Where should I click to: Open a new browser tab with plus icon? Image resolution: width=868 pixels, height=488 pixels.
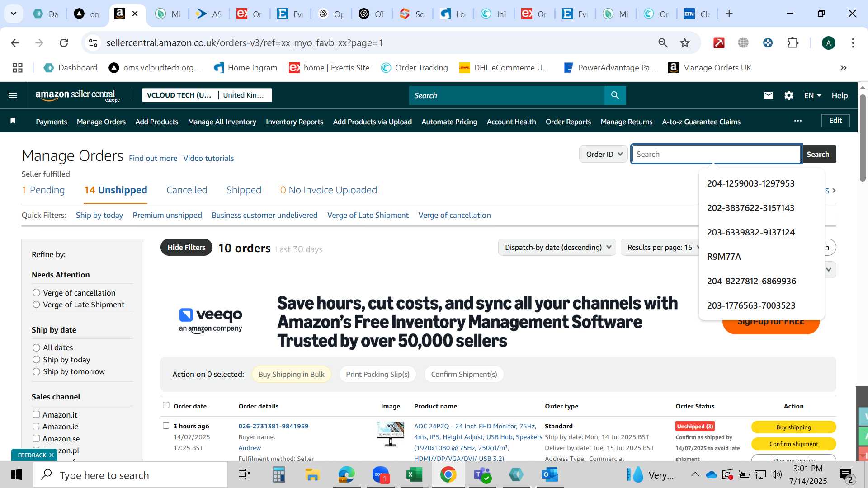click(729, 14)
